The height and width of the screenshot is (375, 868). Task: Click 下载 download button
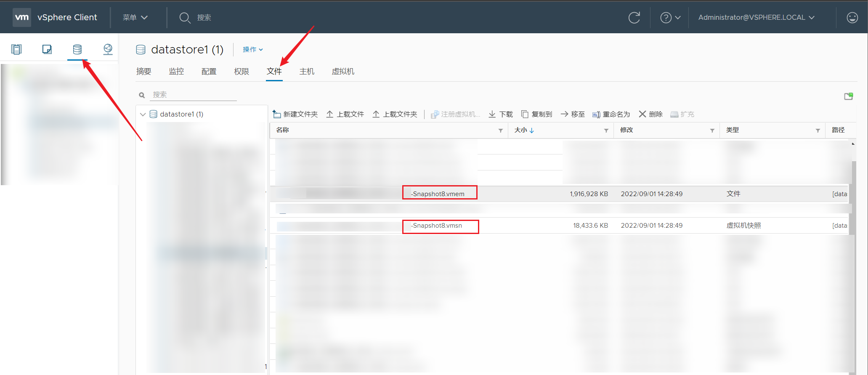[x=501, y=114]
